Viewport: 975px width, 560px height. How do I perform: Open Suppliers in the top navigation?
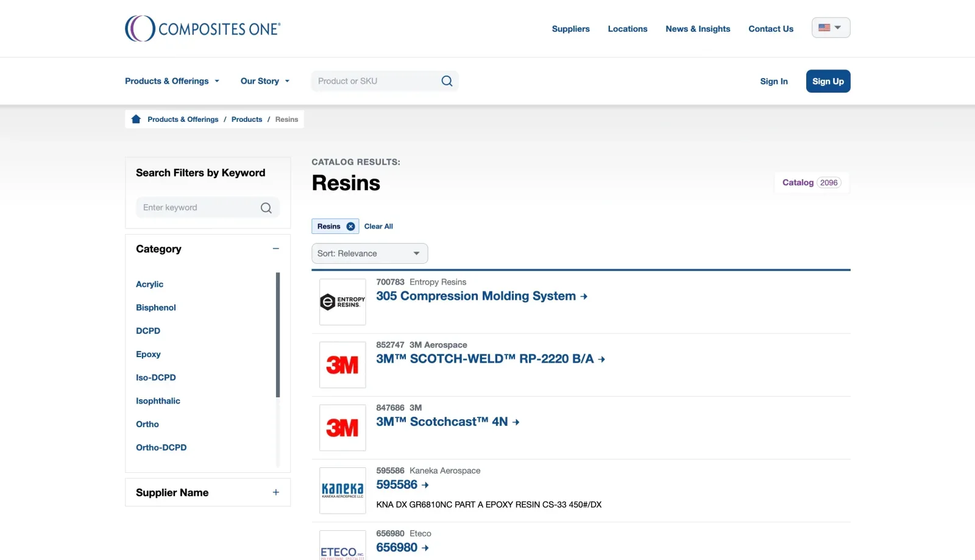(570, 29)
